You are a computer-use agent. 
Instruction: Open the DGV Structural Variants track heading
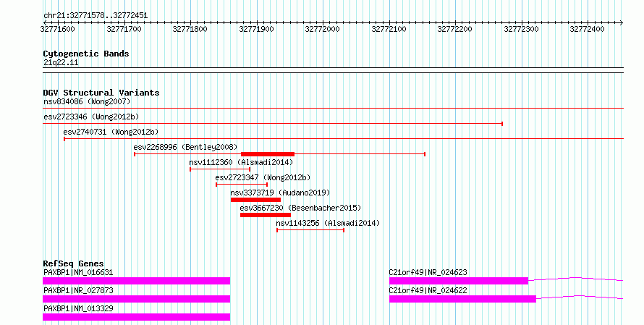(101, 93)
